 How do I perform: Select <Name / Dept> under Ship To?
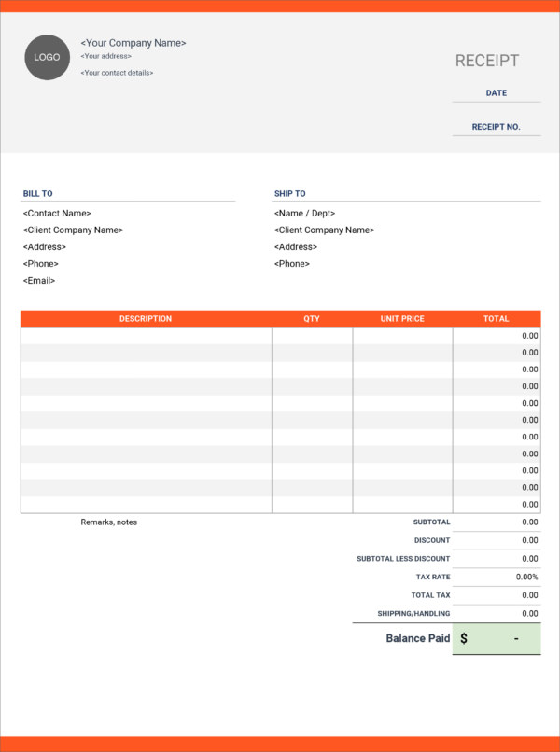click(304, 214)
